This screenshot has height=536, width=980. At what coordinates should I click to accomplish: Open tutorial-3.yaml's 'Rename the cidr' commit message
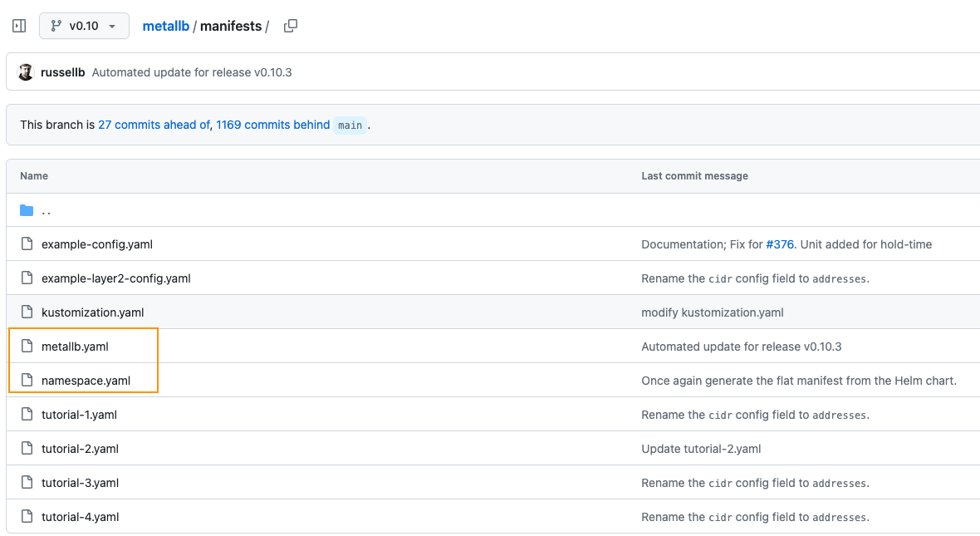tap(756, 483)
